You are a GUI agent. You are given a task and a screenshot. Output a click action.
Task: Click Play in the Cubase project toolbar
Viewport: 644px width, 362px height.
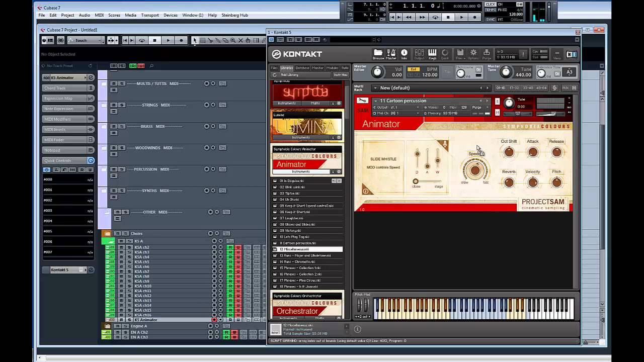tap(168, 40)
